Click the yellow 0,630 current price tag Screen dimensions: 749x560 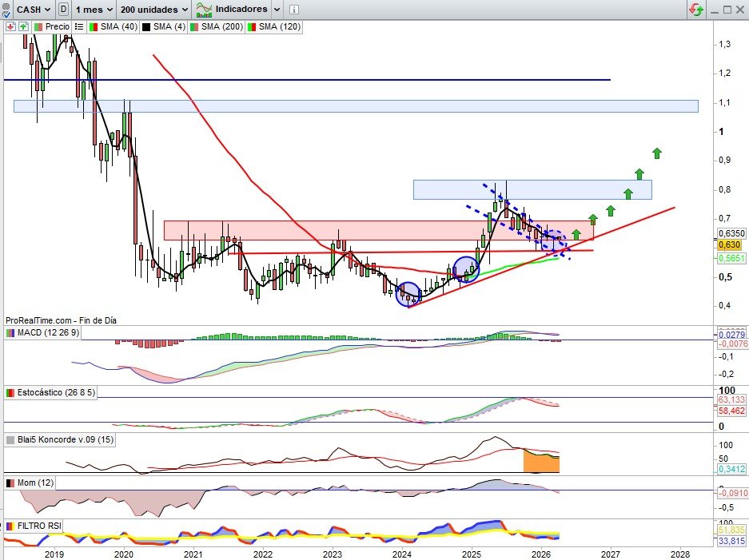[x=730, y=245]
